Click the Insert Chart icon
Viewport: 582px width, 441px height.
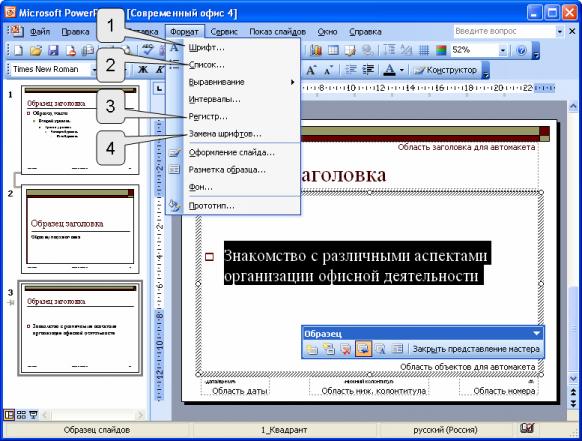(x=316, y=50)
